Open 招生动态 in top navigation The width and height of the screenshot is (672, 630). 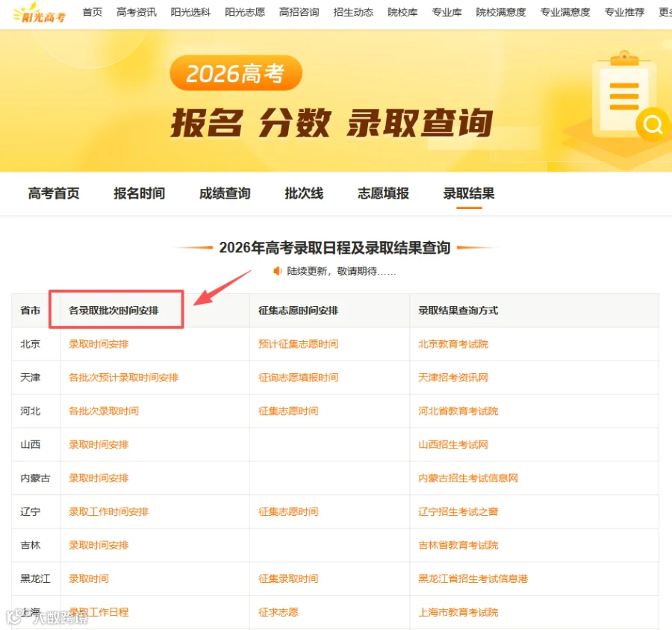tap(353, 13)
